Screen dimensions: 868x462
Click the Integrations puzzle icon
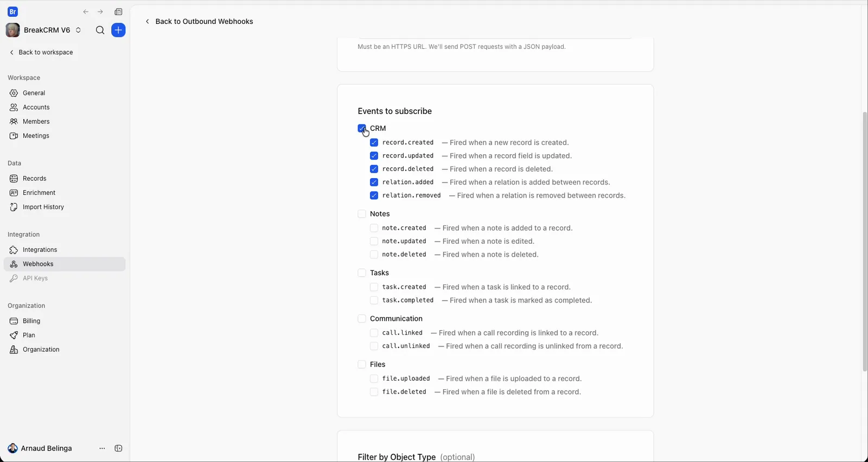(14, 250)
